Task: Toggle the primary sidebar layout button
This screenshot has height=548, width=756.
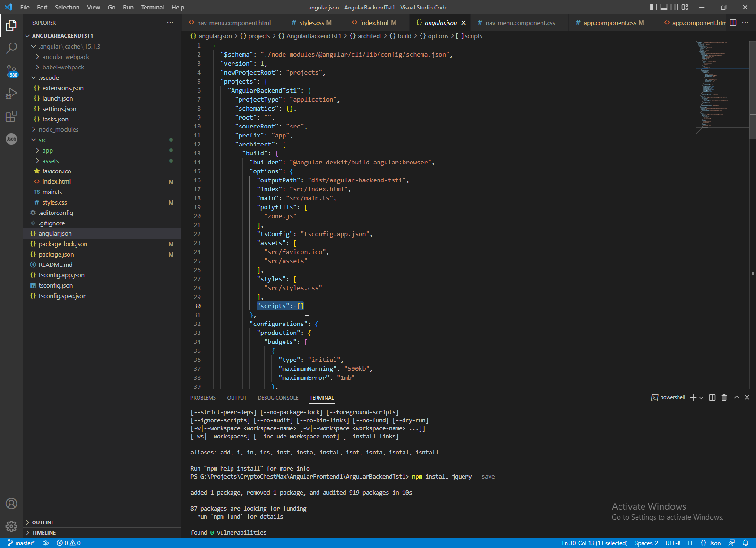Action: tap(653, 7)
